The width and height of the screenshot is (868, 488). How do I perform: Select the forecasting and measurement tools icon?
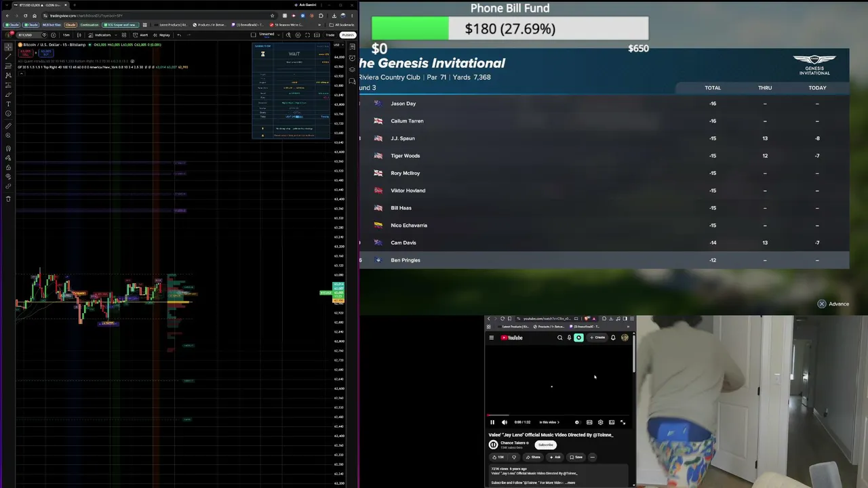pos(8,85)
